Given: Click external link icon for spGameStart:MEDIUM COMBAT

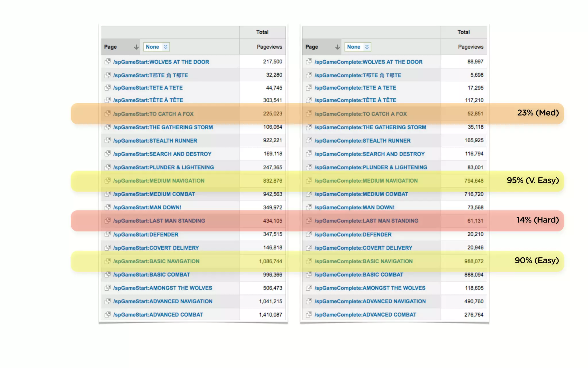Looking at the screenshot, I should [x=107, y=194].
